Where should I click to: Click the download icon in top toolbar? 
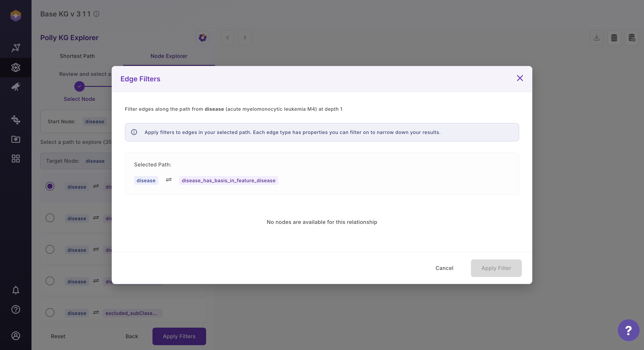tap(596, 38)
